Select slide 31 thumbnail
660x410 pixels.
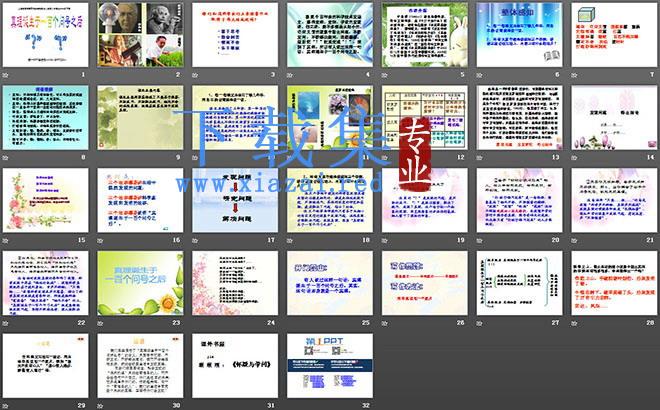[x=235, y=365]
